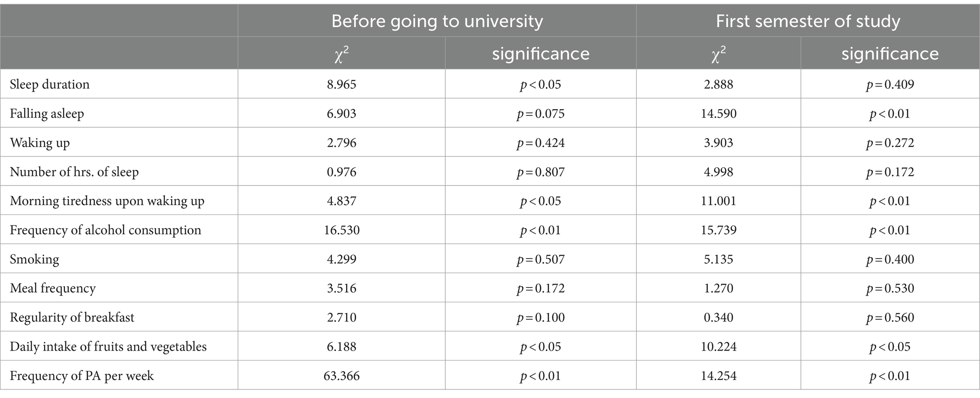Click the 63.366 chi-square value
980x398 pixels.
[341, 376]
